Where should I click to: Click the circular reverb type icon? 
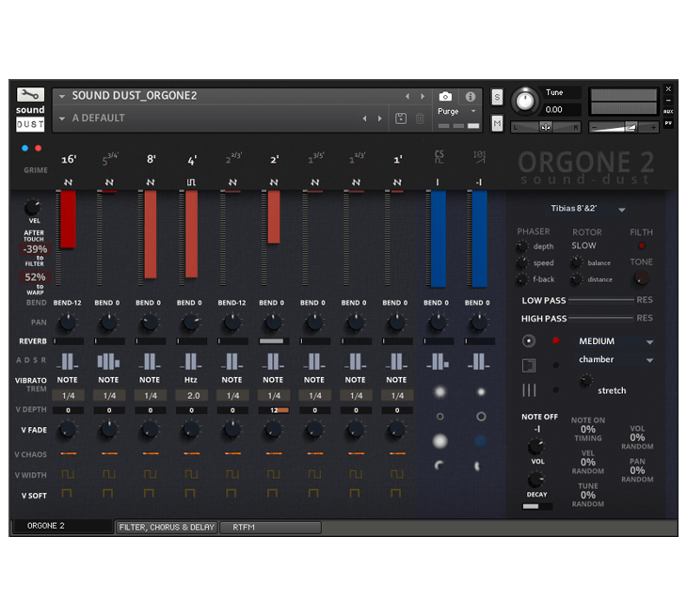(x=529, y=340)
